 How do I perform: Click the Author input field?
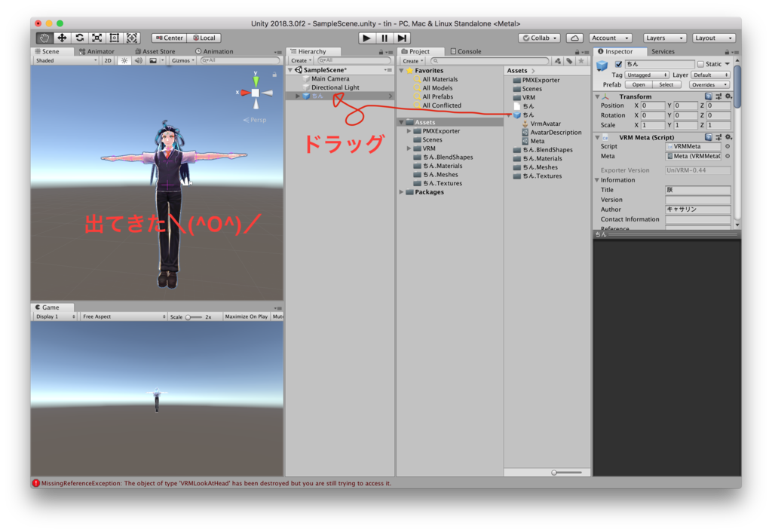(x=697, y=209)
